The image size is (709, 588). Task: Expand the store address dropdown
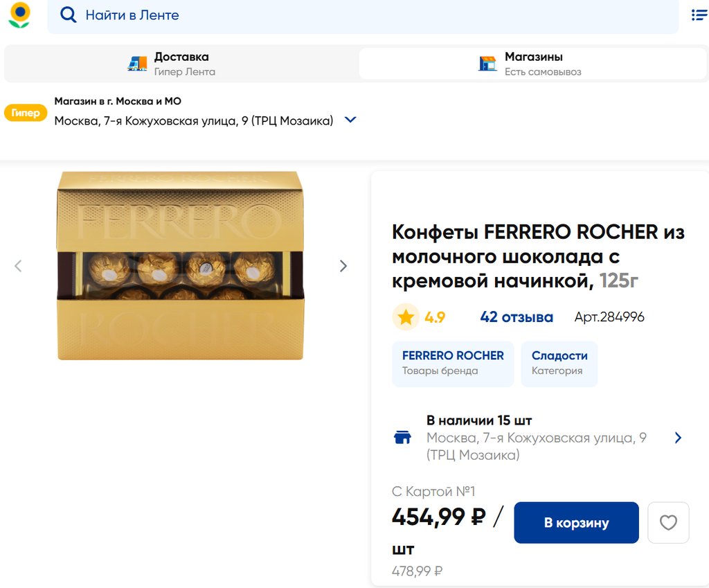click(x=350, y=120)
